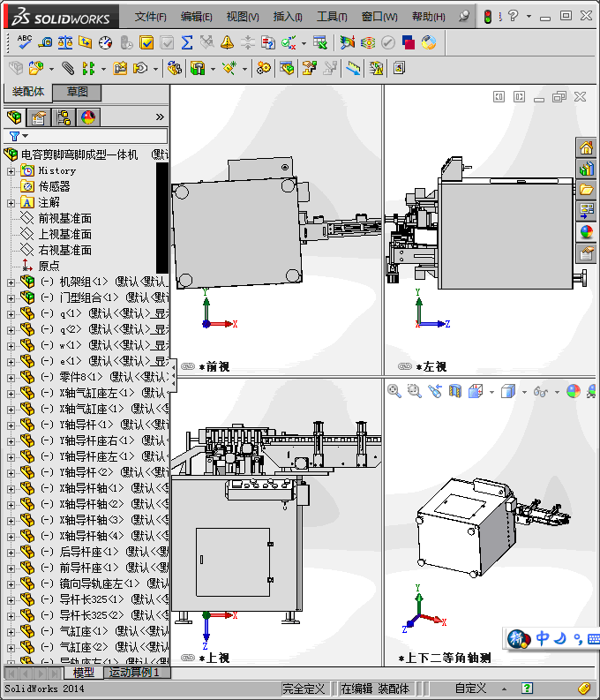This screenshot has width=600, height=700.
Task: Open Hide/Show Items glasses dropdown arrow
Action: [557, 392]
